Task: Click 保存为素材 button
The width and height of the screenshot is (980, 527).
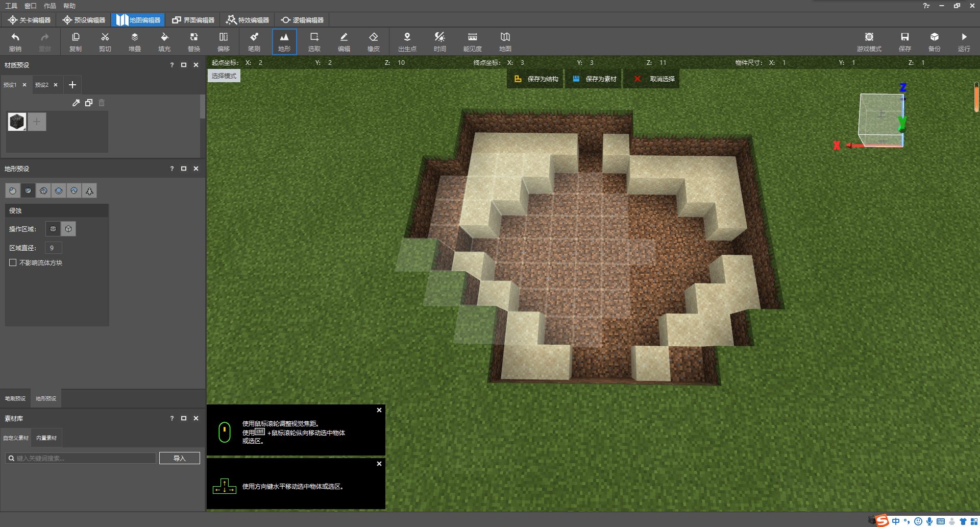Action: (x=594, y=79)
